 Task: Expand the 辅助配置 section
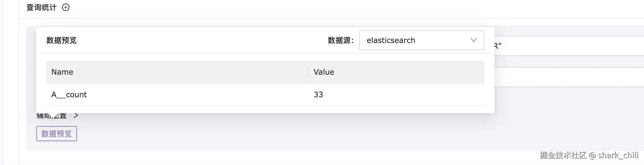click(x=52, y=116)
